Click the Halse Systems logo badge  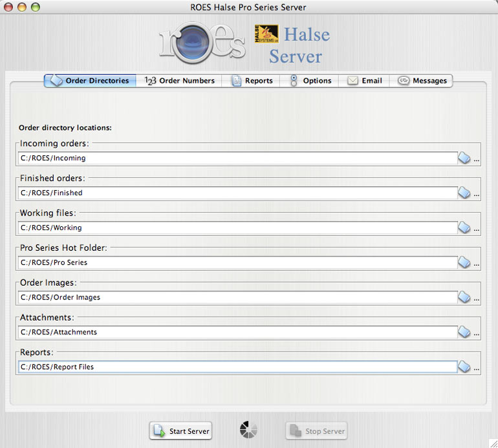coord(266,34)
